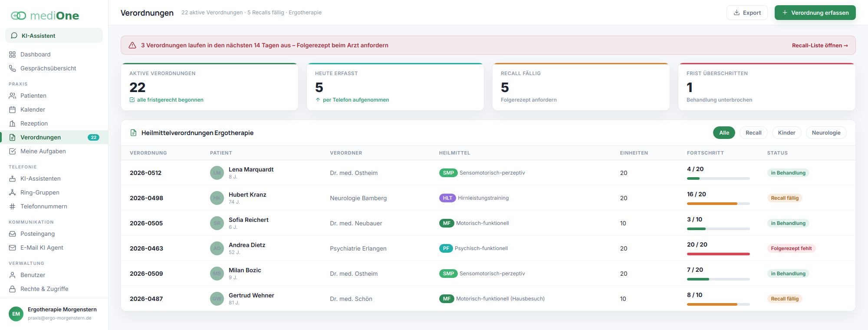The height and width of the screenshot is (330, 868).
Task: Click the Kalender calendar icon
Action: (13, 109)
